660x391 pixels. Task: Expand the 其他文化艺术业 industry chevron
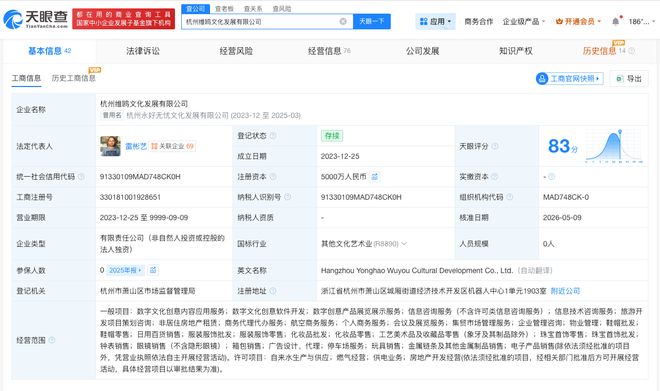click(405, 244)
